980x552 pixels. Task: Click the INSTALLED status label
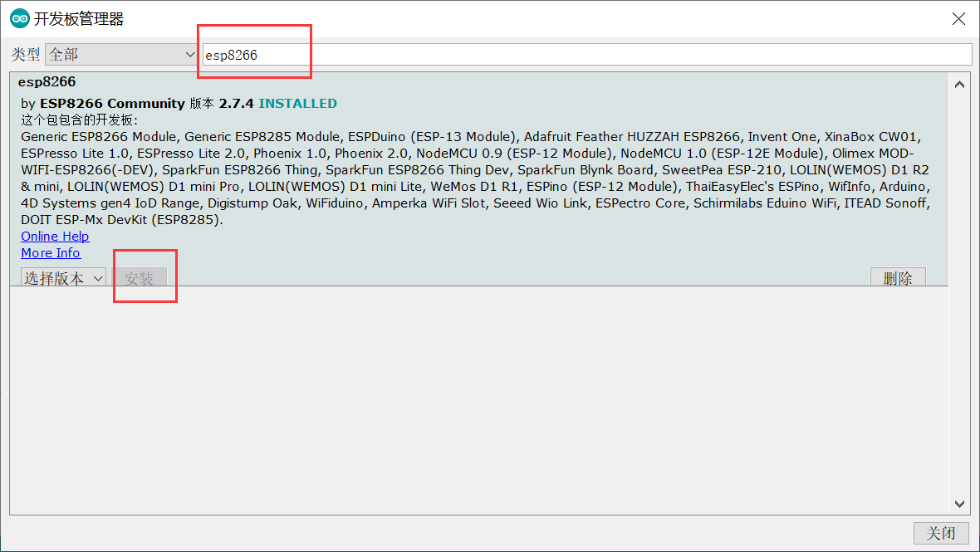(298, 103)
